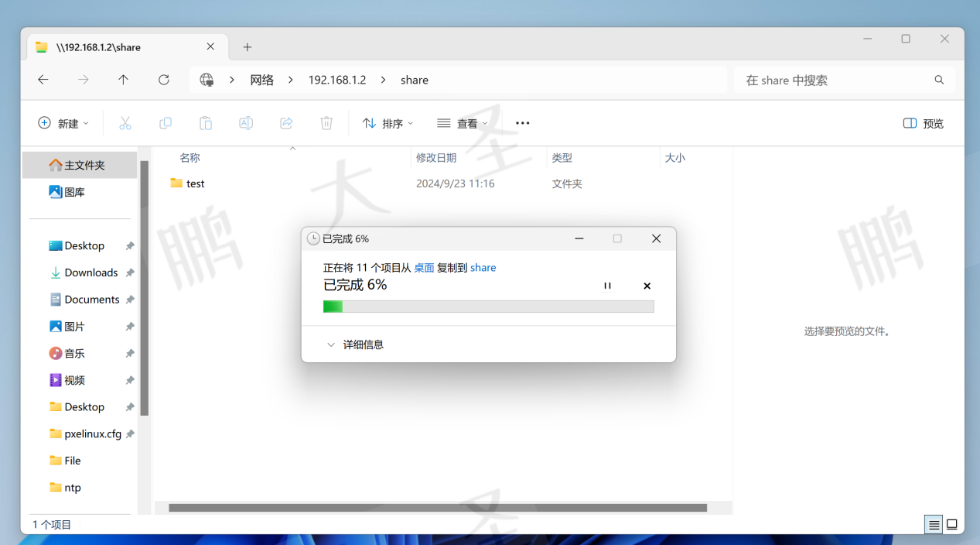Viewport: 980px width, 545px height.
Task: Expand the chevron after 192.168.1.2 breadcrumb
Action: pos(383,80)
